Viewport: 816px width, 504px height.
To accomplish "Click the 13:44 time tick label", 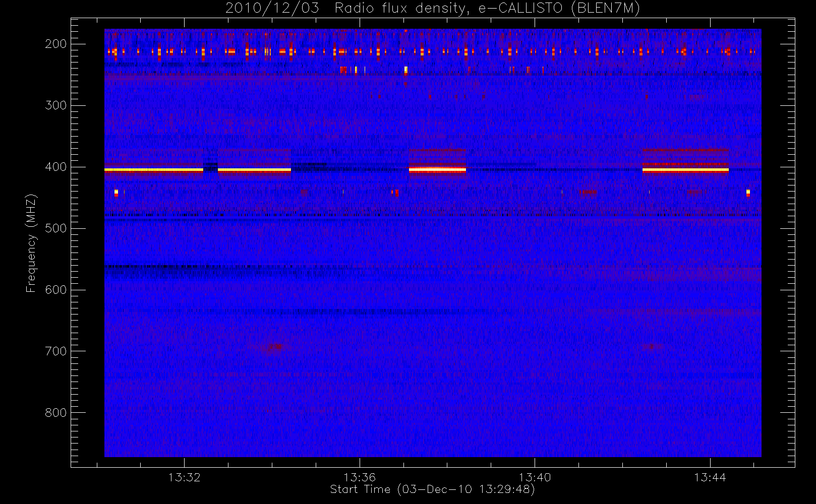I will coord(710,477).
